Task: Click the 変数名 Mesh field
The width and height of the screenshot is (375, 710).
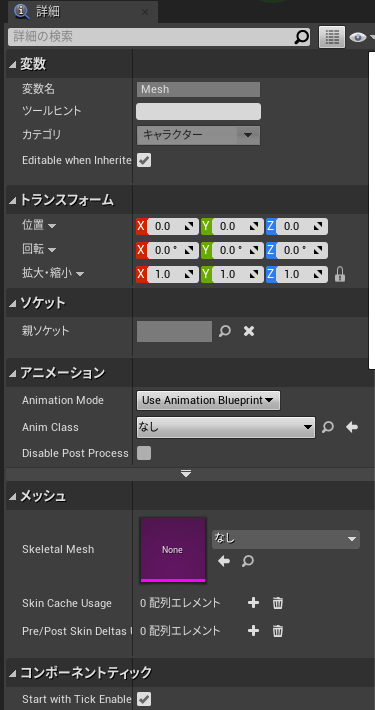Action: 198,89
